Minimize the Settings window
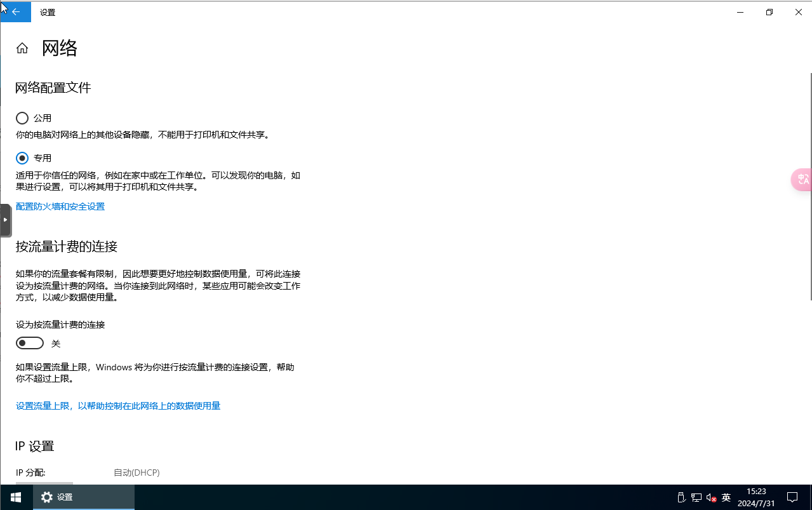Screen dimensions: 812x510 coord(740,12)
